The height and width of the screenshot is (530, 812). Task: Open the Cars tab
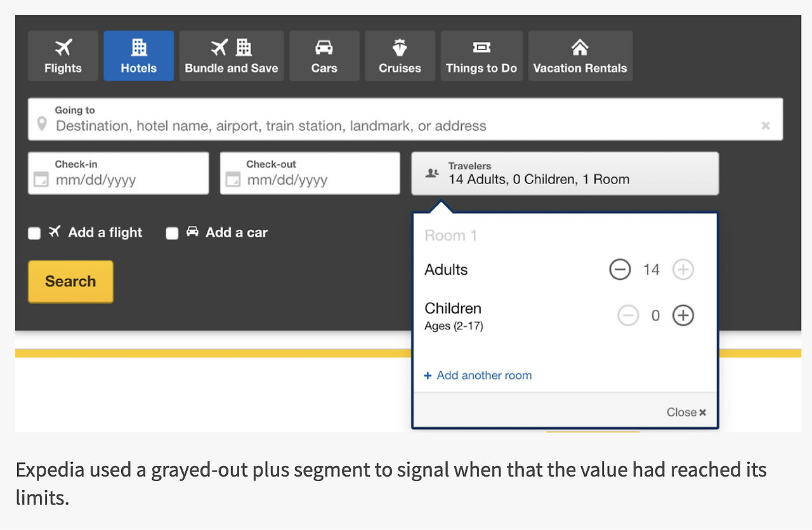click(x=324, y=56)
